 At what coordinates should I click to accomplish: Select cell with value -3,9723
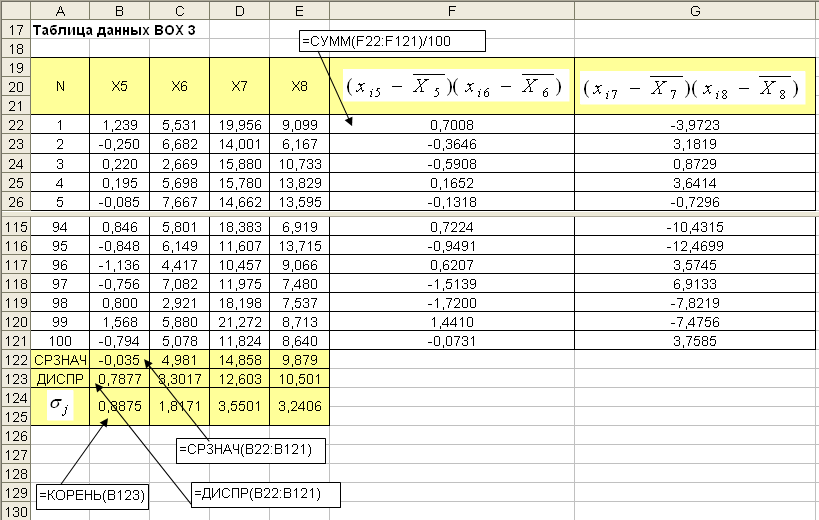tap(695, 125)
